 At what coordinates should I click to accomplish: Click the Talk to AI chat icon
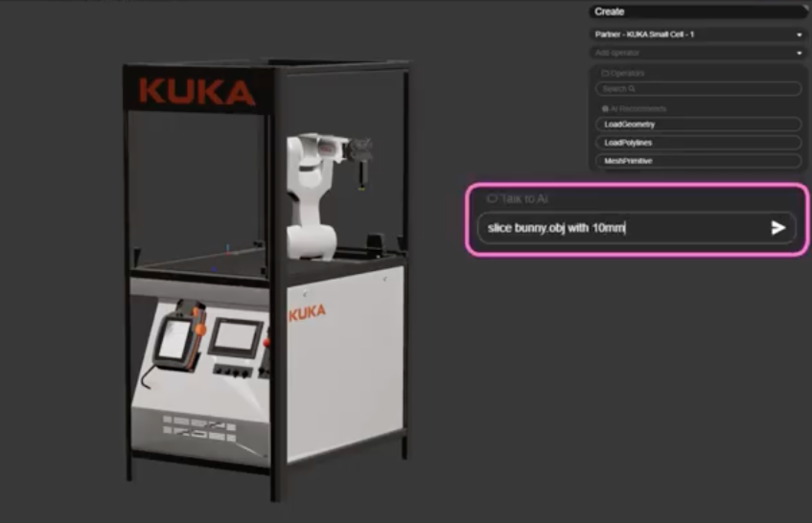(x=492, y=198)
